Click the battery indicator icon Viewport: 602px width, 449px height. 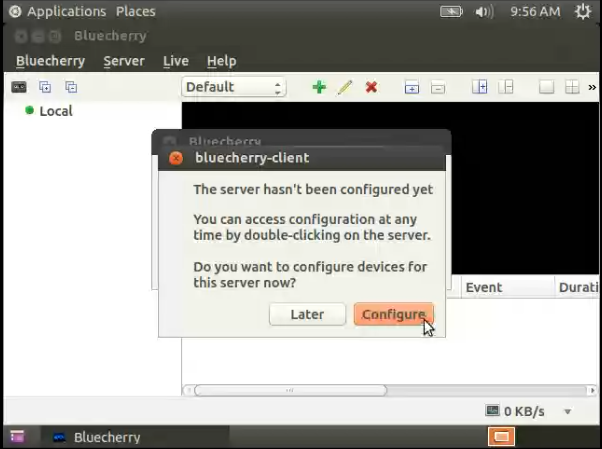point(451,12)
